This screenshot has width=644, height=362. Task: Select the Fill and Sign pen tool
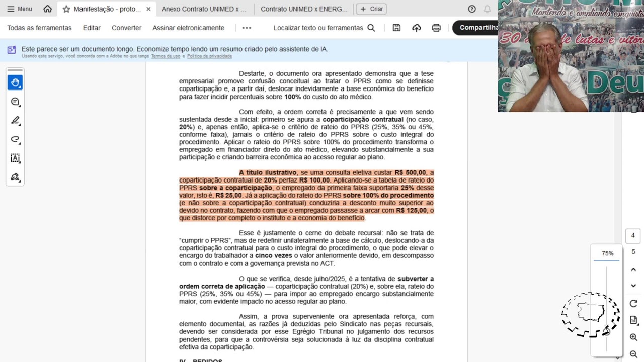click(15, 177)
